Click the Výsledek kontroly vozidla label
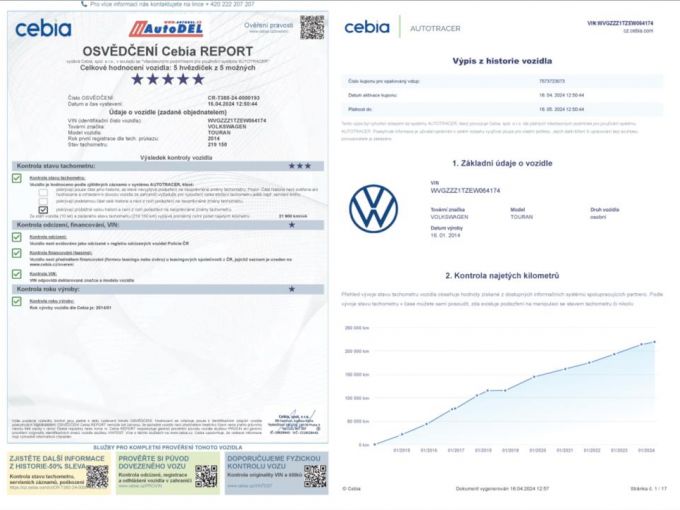Image resolution: width=680 pixels, height=510 pixels. 176,158
